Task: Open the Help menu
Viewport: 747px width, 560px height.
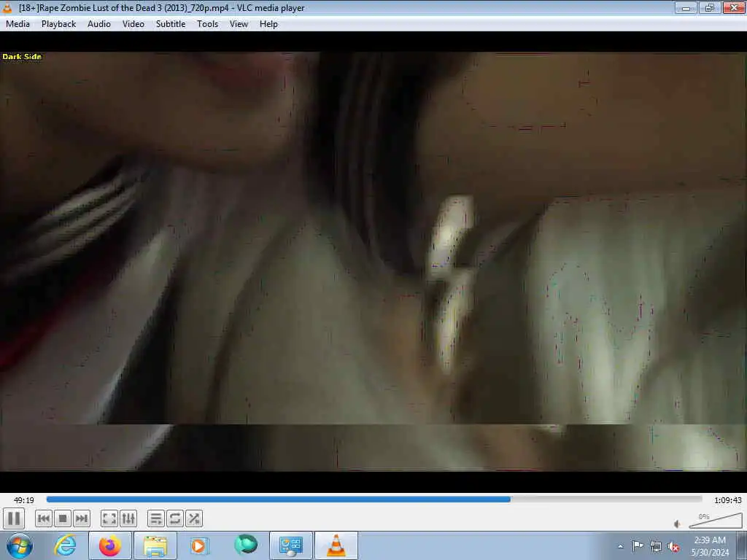Action: click(268, 24)
